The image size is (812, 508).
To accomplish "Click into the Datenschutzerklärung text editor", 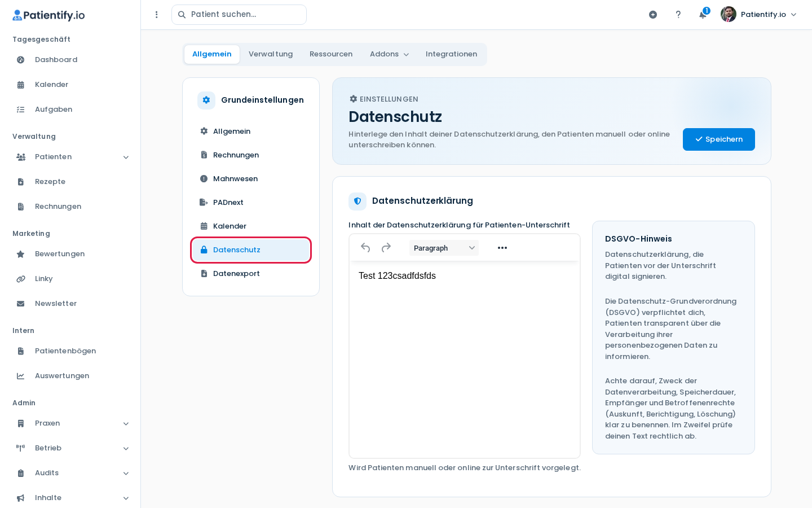I will 465,360.
